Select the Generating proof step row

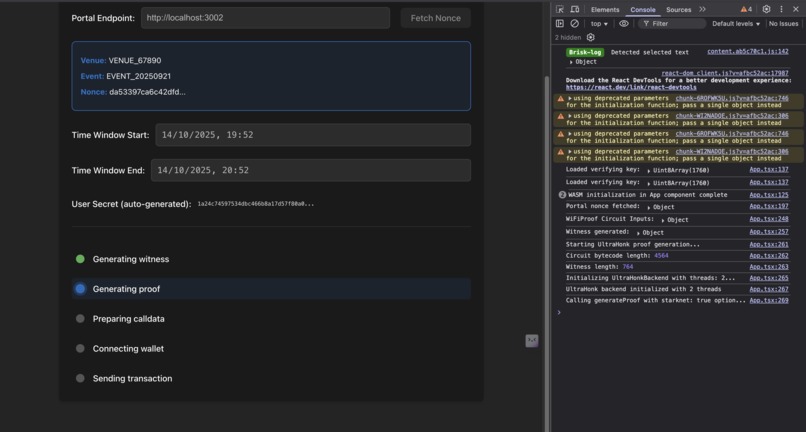coord(271,289)
